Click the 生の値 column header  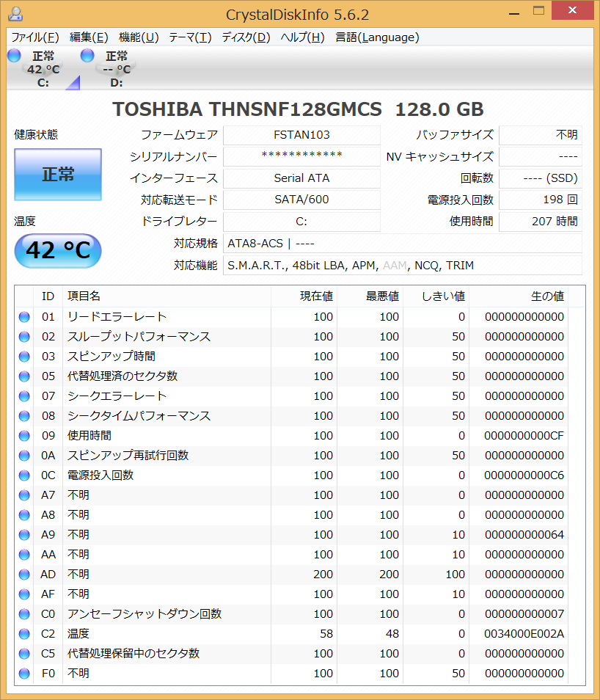coord(519,296)
